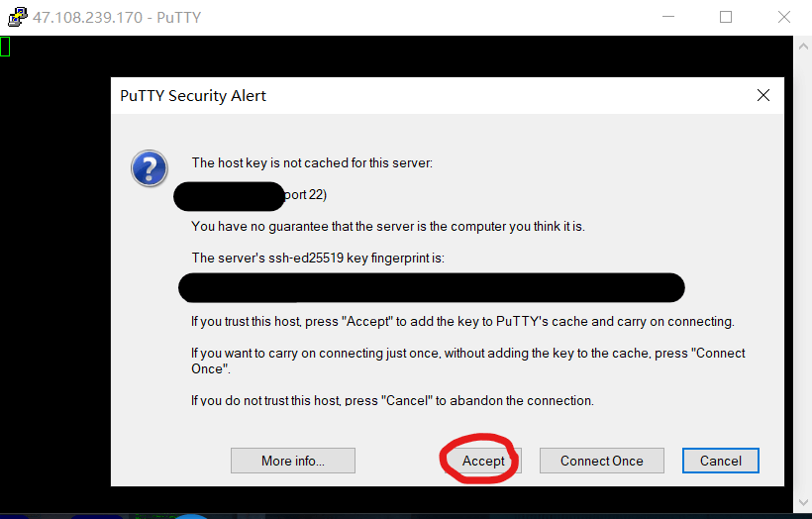Minimize the PuTTY terminal window

click(668, 17)
